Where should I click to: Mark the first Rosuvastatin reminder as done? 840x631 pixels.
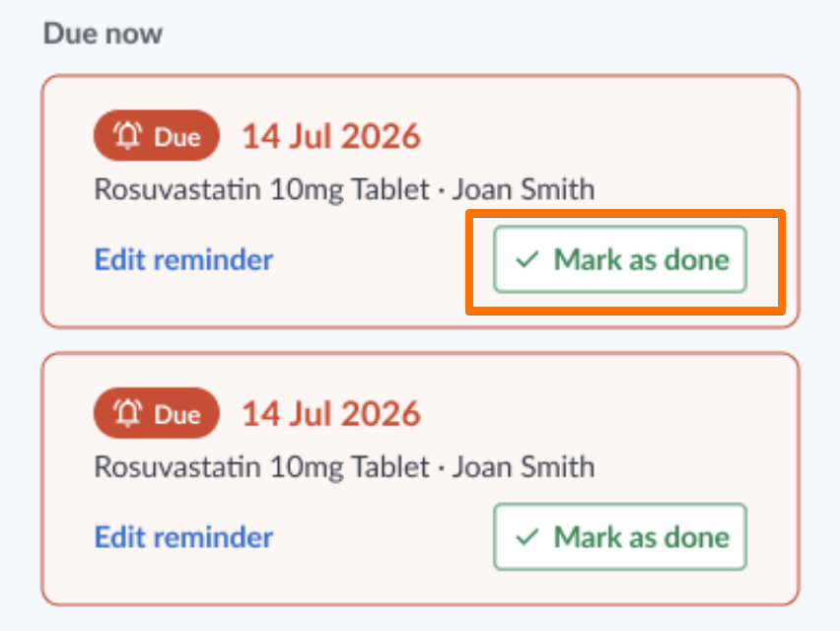coord(620,259)
